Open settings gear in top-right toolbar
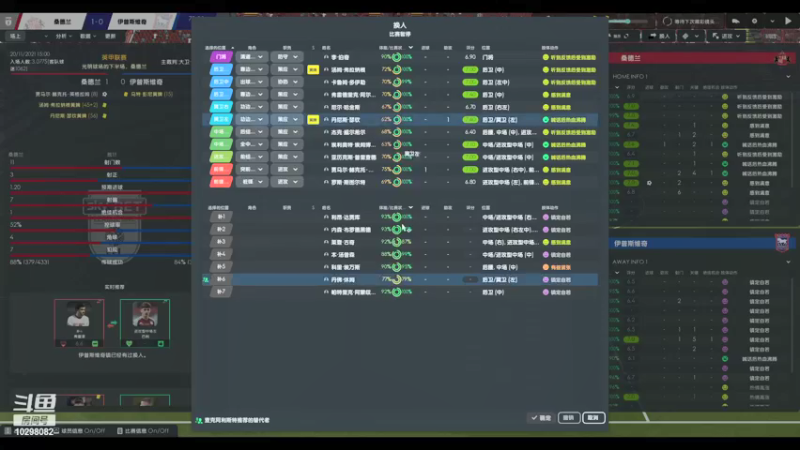This screenshot has width=800, height=450. coord(755,21)
